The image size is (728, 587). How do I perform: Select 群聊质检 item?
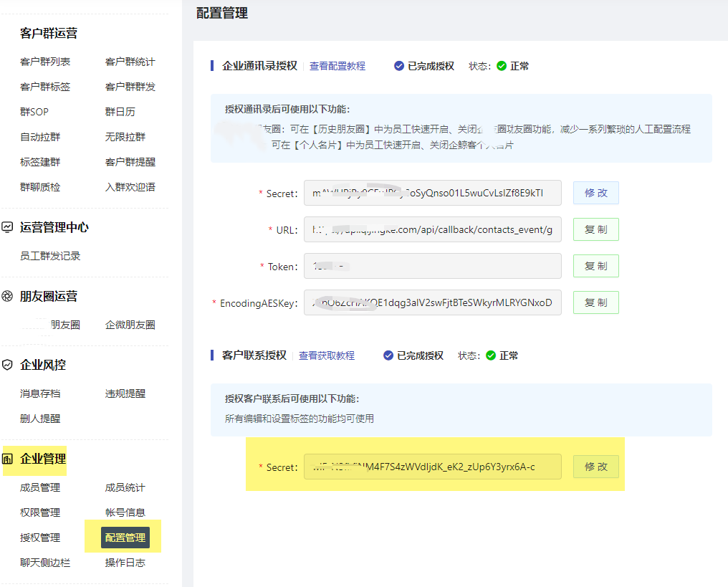pos(40,187)
